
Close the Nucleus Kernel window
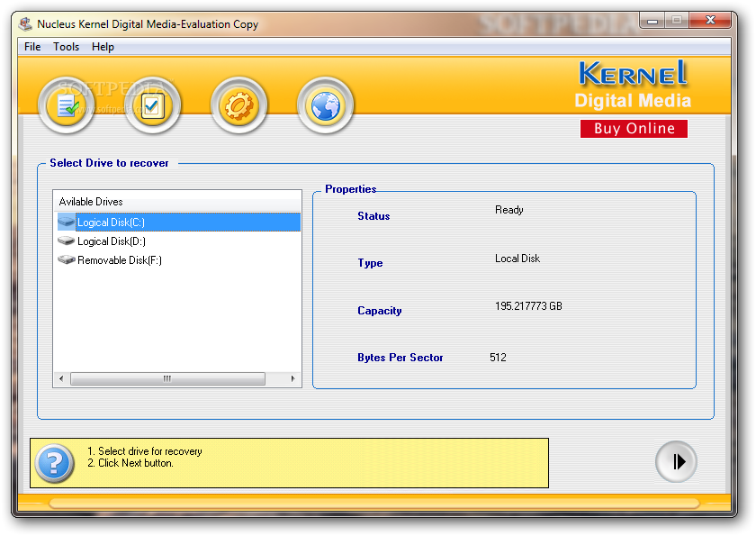[x=710, y=20]
